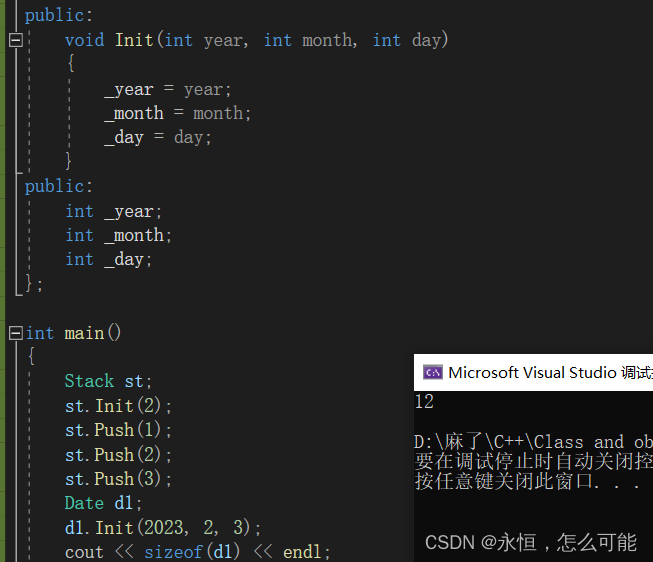Screen dimensions: 653x562
Task: Click the 'Stack st;' line
Action: pyautogui.click(x=108, y=381)
